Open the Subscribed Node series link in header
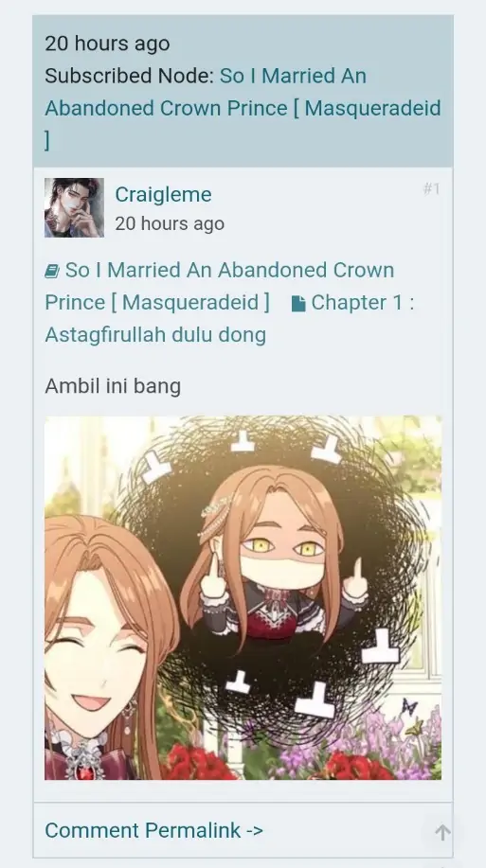Screen dimensions: 486x868 (243, 108)
